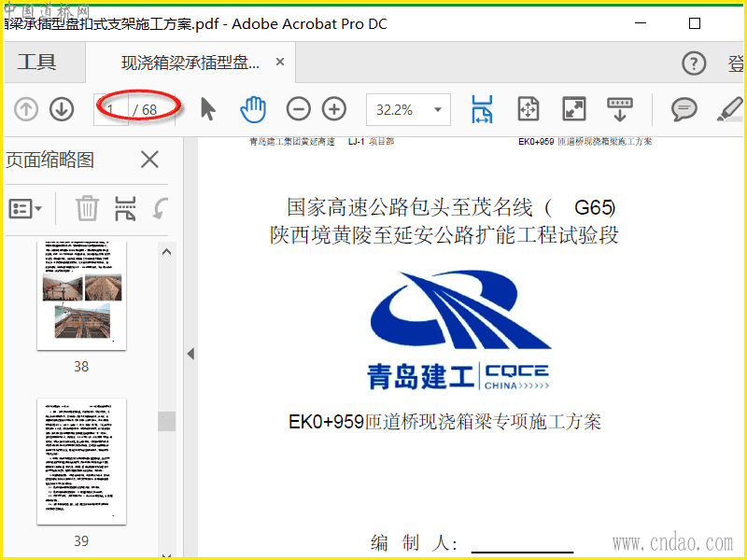The height and width of the screenshot is (560, 747).
Task: Switch to full screen view icon
Action: 574,109
